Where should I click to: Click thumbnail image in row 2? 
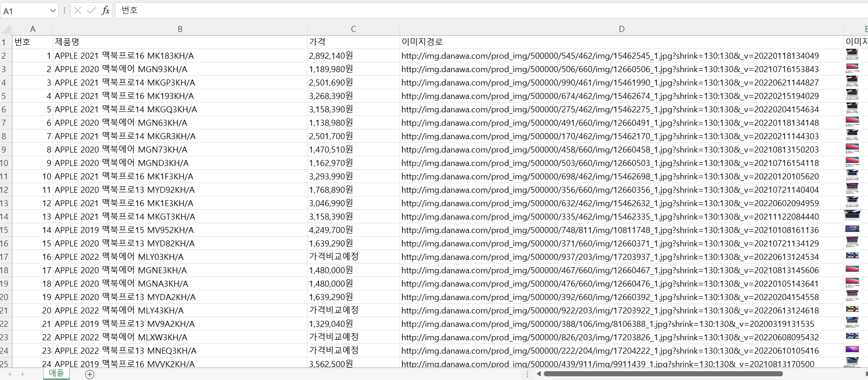point(852,55)
